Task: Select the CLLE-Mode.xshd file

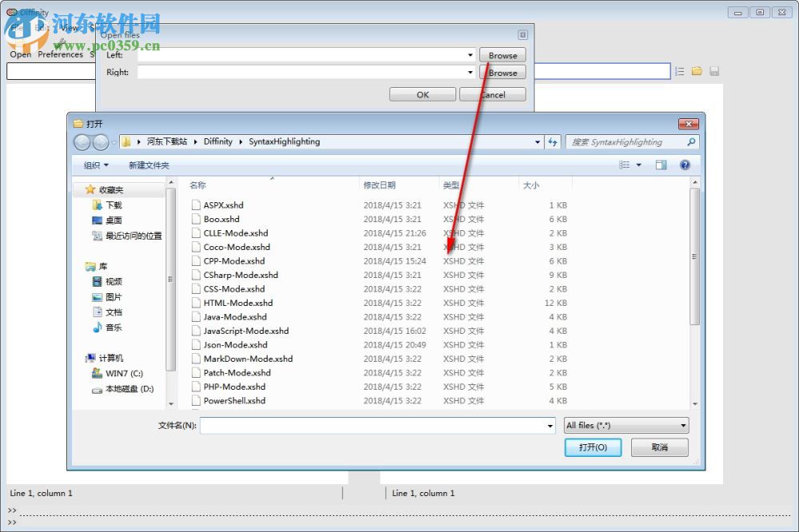Action: 230,233
